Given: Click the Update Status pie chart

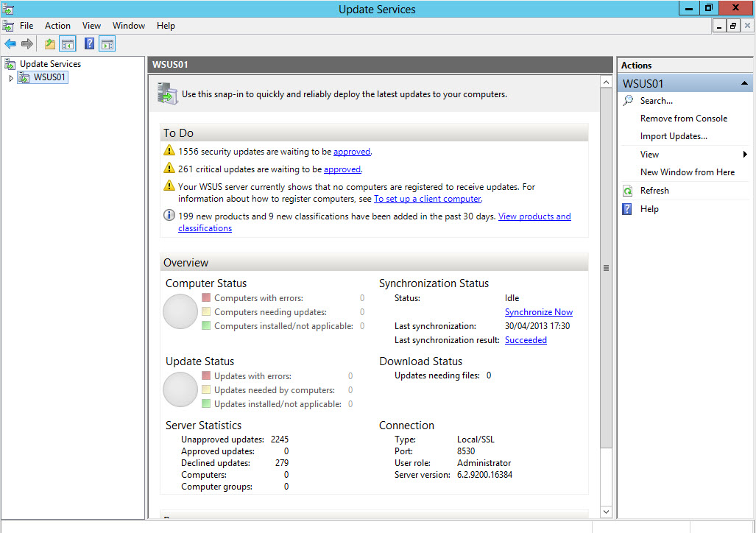Looking at the screenshot, I should [x=180, y=389].
